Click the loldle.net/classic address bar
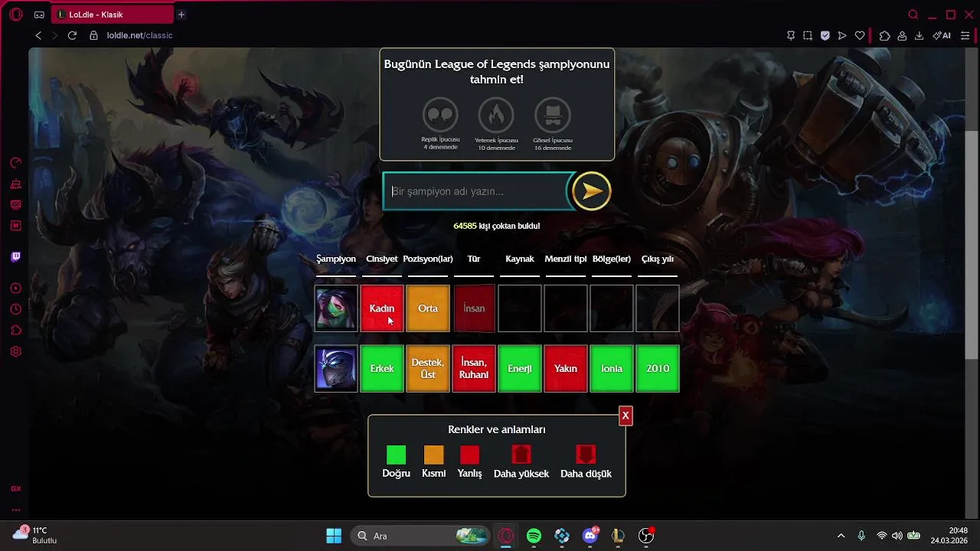 coord(139,35)
